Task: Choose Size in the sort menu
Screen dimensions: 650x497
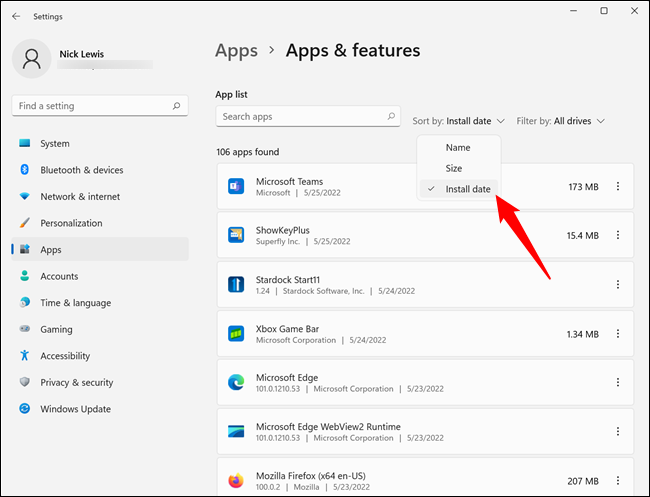Action: coord(458,168)
